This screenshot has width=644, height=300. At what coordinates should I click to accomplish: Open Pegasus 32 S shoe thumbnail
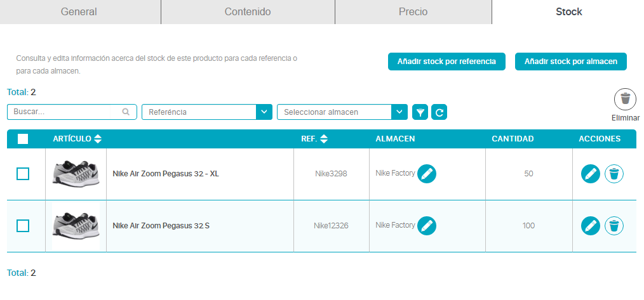[76, 226]
